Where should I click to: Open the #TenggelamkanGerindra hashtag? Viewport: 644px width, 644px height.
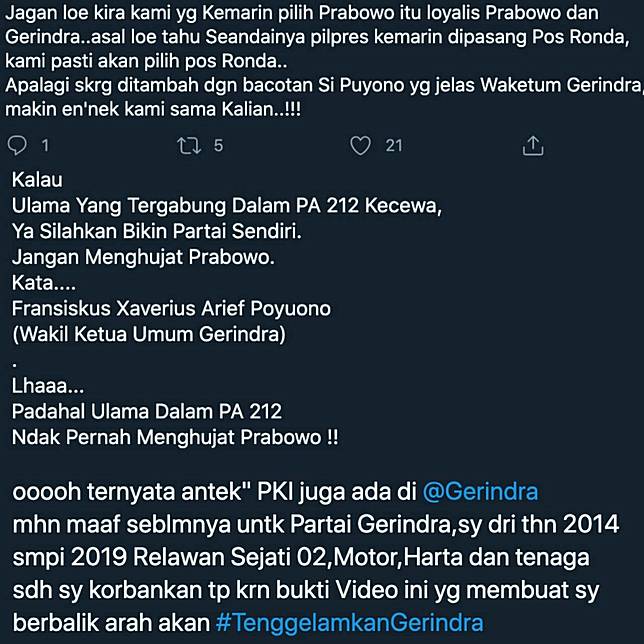[x=350, y=623]
